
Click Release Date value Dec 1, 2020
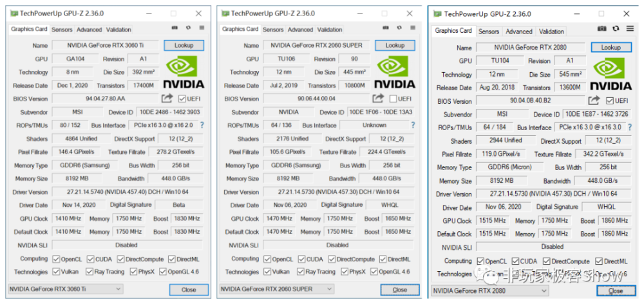point(72,86)
